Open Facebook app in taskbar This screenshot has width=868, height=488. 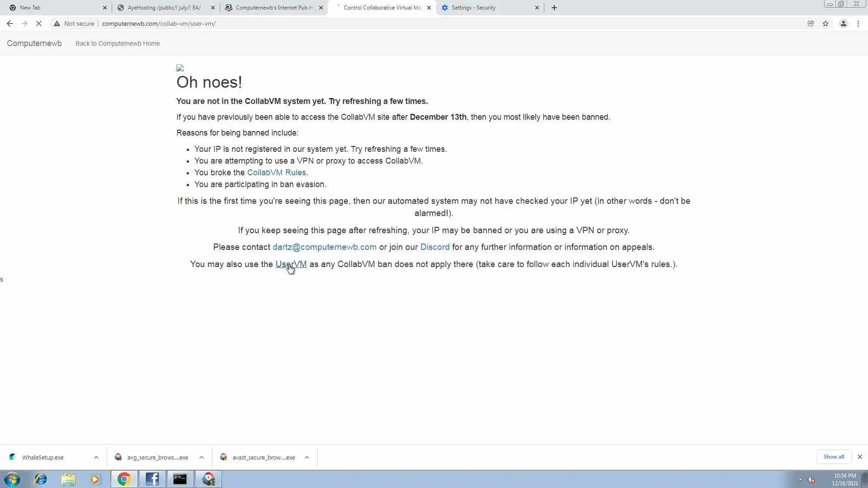tap(152, 479)
